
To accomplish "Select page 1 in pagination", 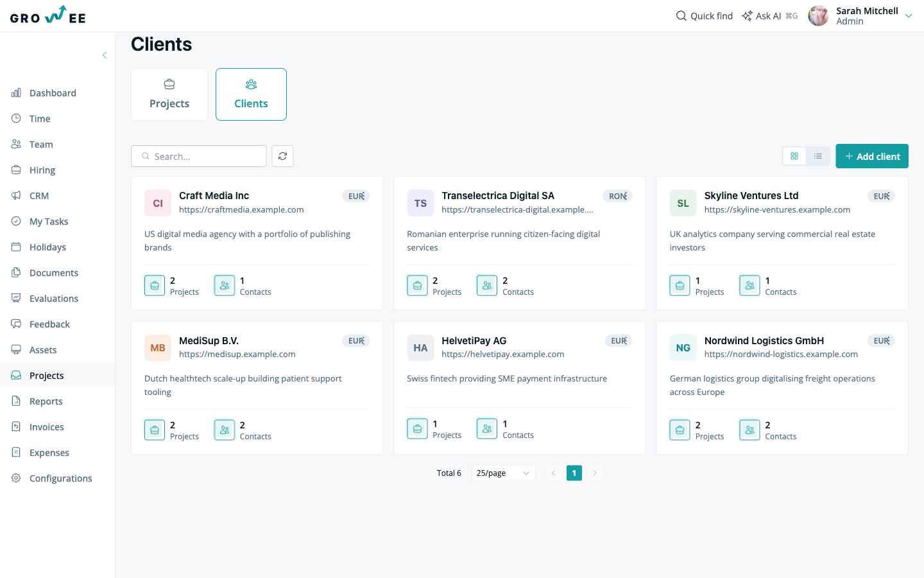I will [574, 473].
